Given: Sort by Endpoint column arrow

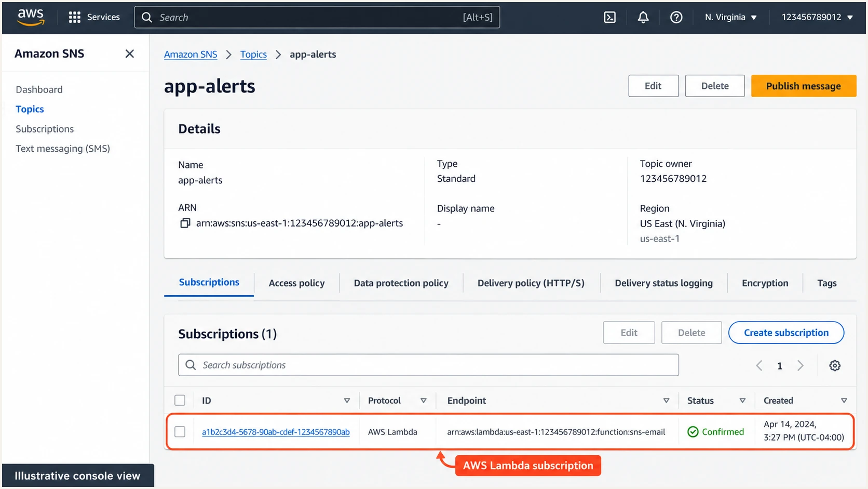Looking at the screenshot, I should [x=666, y=401].
